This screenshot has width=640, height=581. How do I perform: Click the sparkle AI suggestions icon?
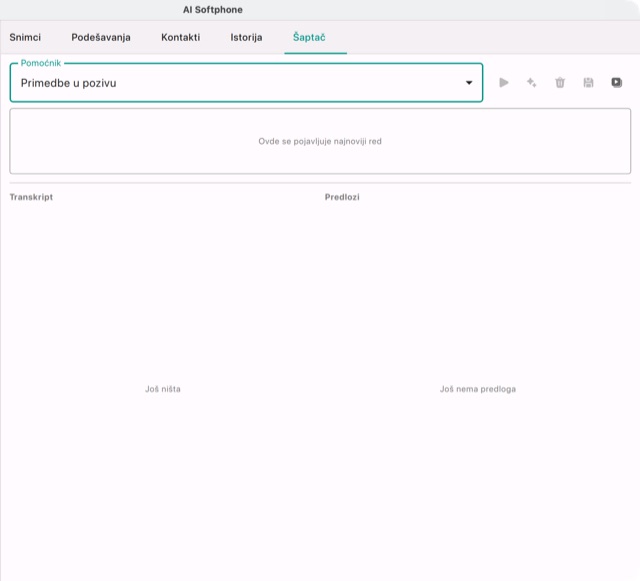point(531,83)
